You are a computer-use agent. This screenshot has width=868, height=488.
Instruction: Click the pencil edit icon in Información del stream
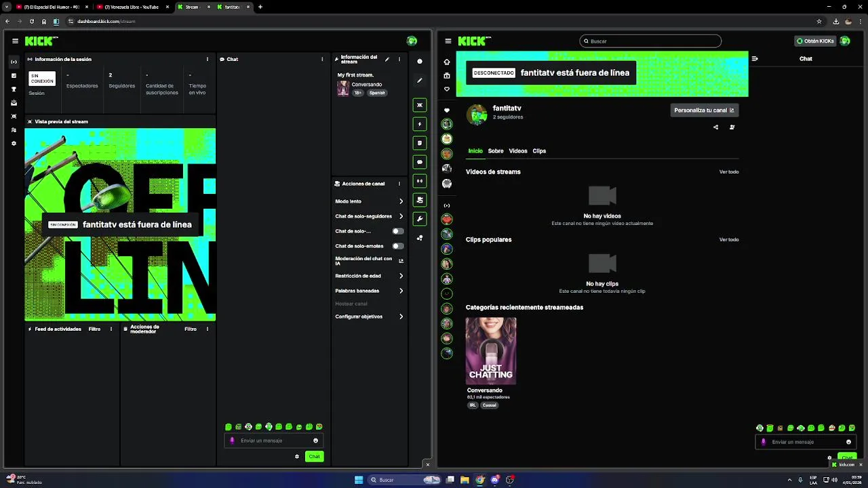pyautogui.click(x=387, y=59)
